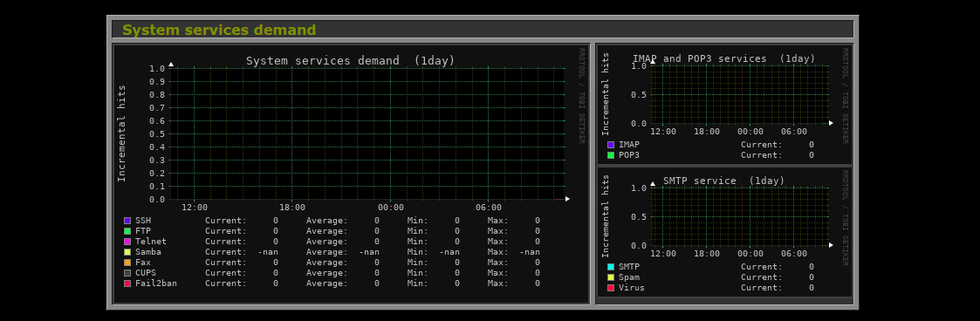Click the Samba Average -nan value
Image resolution: width=980 pixels, height=321 pixels.
point(369,252)
